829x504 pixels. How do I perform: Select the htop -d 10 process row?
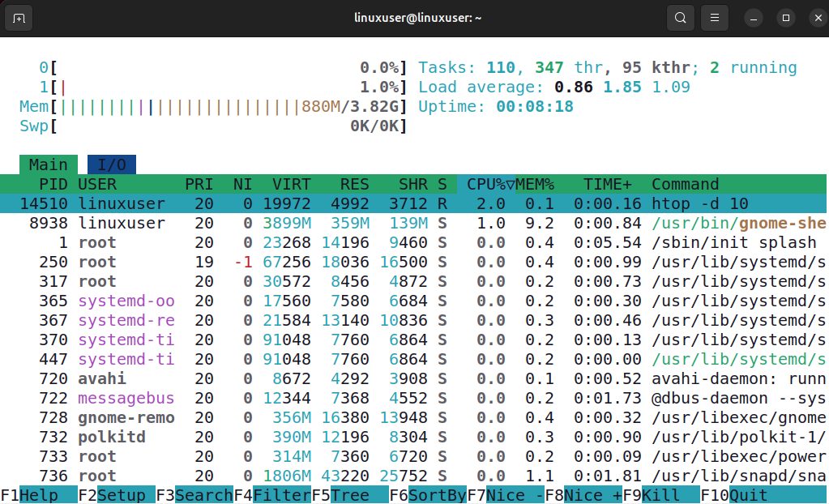[x=413, y=203]
